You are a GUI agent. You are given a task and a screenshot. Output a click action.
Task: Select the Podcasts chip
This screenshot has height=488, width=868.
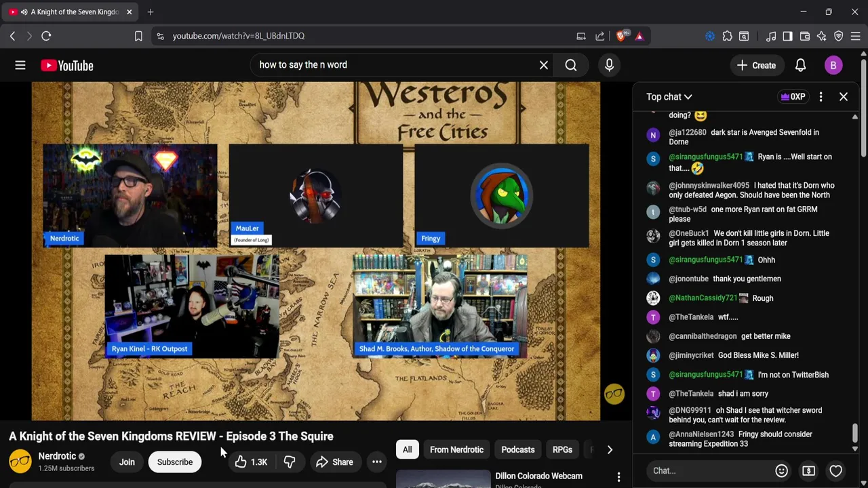518,449
